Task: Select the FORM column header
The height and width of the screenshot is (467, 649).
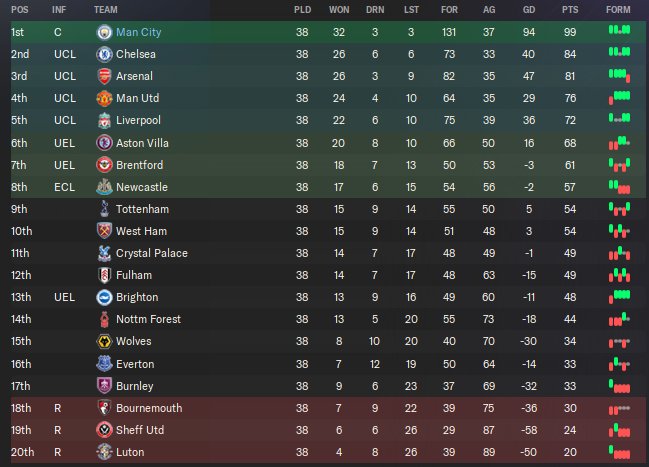Action: click(x=618, y=10)
